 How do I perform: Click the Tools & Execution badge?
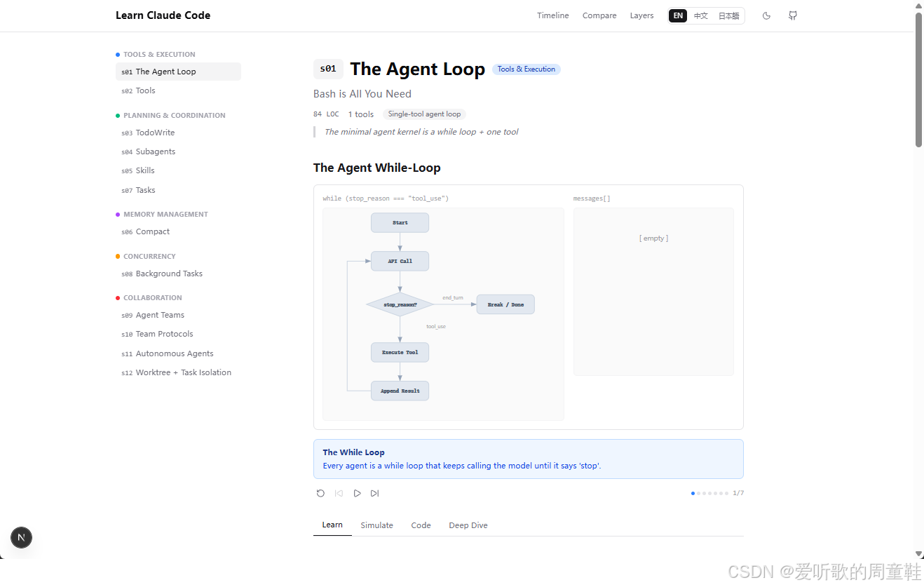[x=526, y=69]
